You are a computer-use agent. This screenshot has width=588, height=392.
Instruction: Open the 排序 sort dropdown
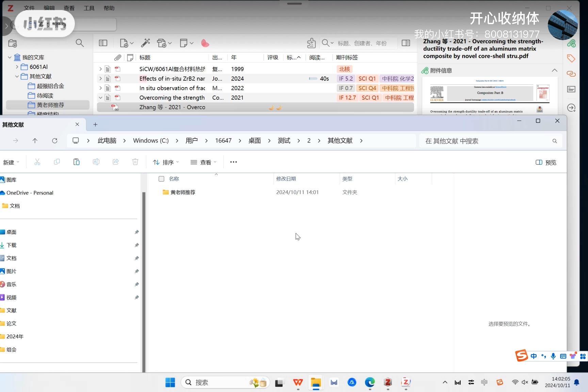(166, 162)
